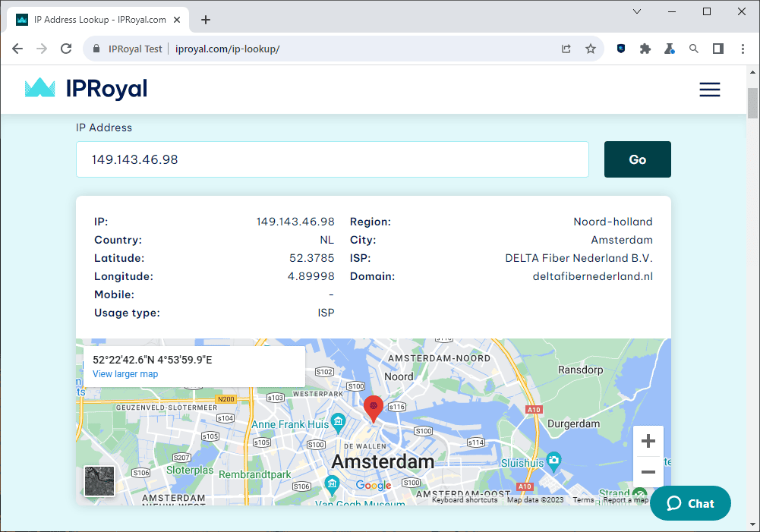Click the Durgerdam label on the map
Screen dimensions: 760x532
coord(573,424)
